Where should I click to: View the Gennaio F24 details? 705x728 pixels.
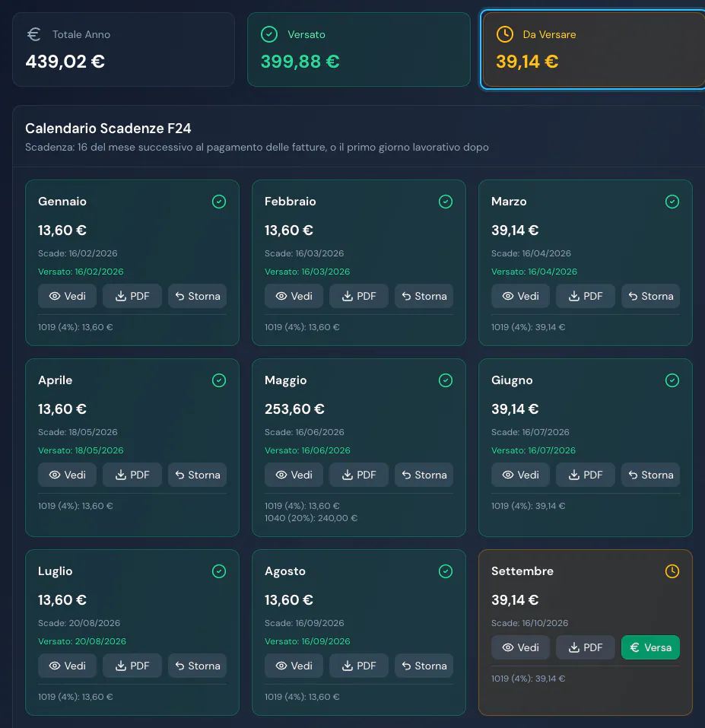click(x=67, y=296)
